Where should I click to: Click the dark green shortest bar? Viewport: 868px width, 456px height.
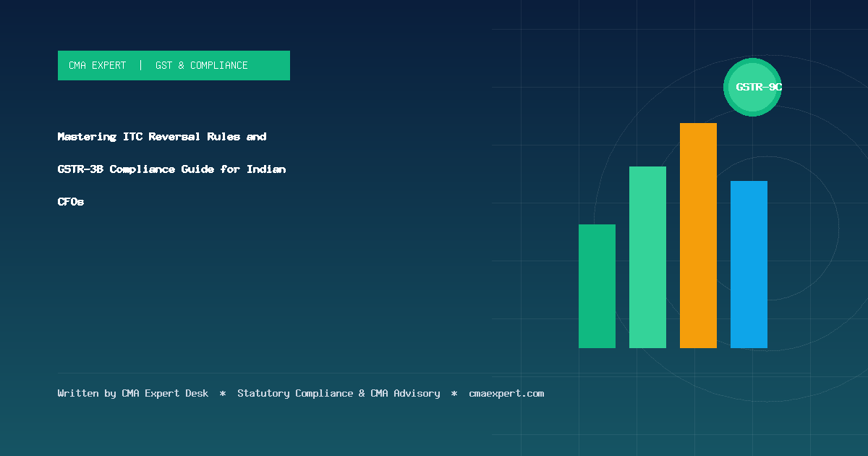pyautogui.click(x=597, y=286)
